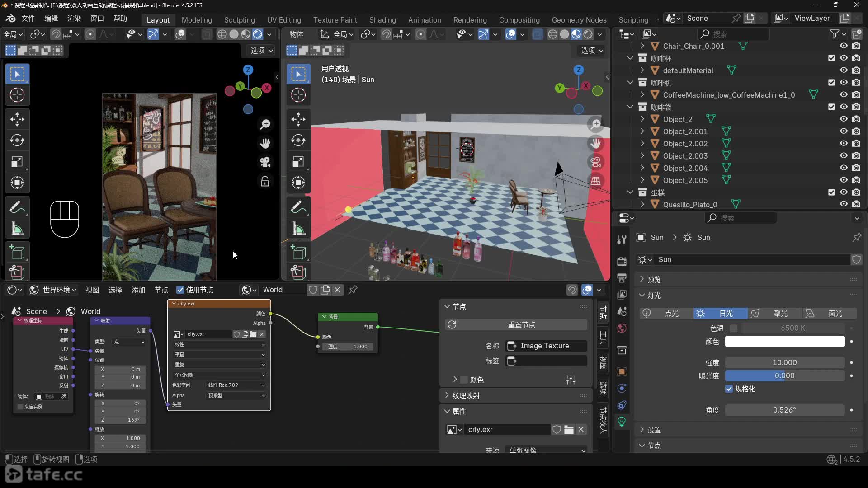The image size is (868, 488).
Task: Select the Move tool in right viewport
Action: [x=298, y=119]
